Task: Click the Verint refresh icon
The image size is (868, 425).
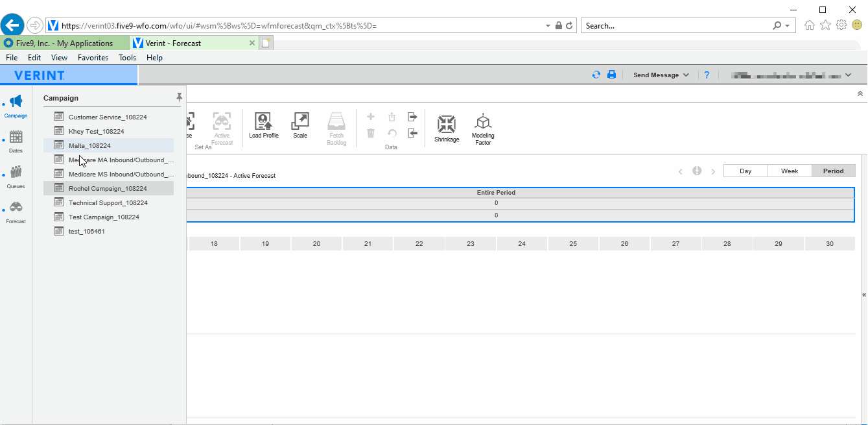Action: pyautogui.click(x=596, y=75)
